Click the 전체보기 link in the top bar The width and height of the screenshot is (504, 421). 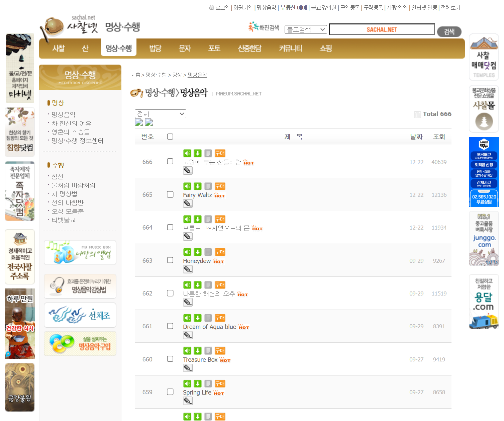(450, 8)
